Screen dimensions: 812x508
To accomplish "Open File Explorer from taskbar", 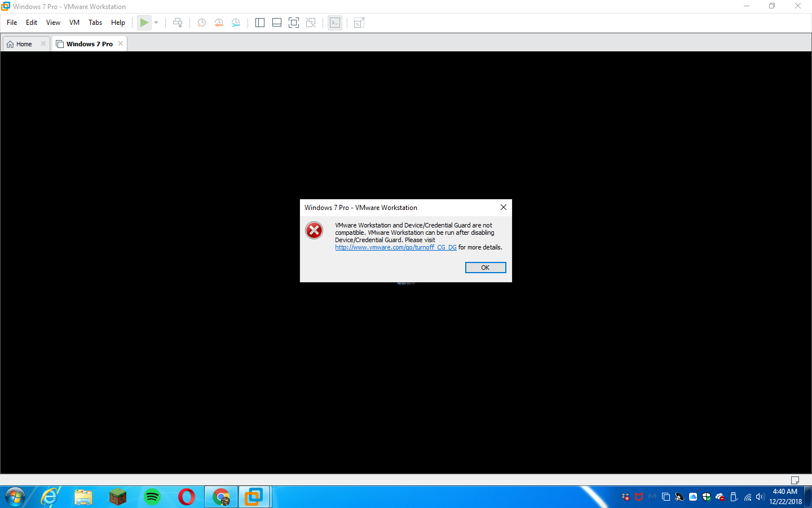I will click(x=83, y=497).
